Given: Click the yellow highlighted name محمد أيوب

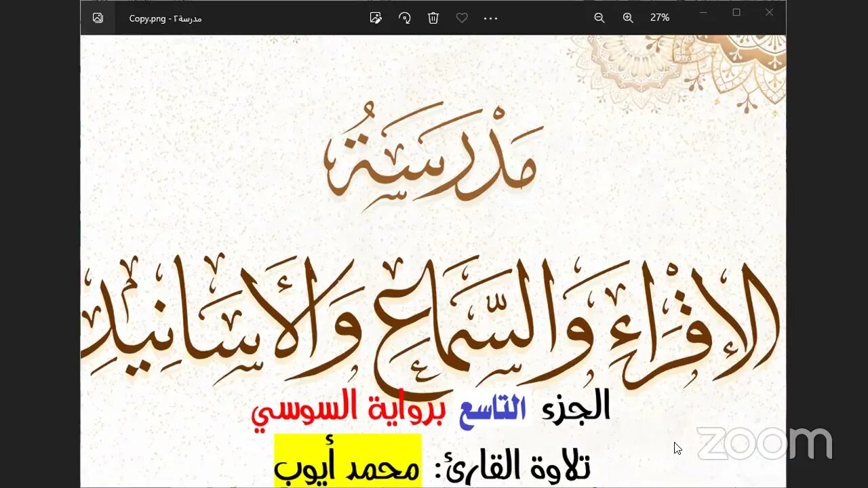Looking at the screenshot, I should [347, 462].
